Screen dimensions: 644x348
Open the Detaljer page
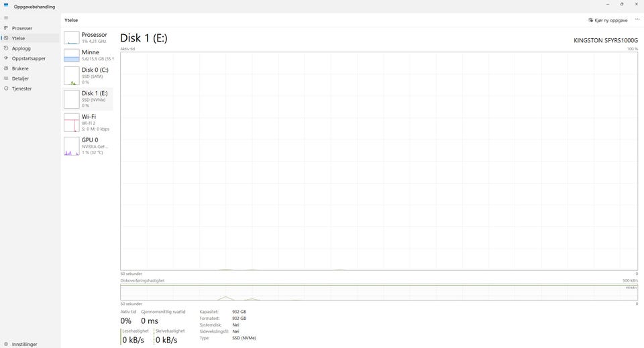[21, 78]
